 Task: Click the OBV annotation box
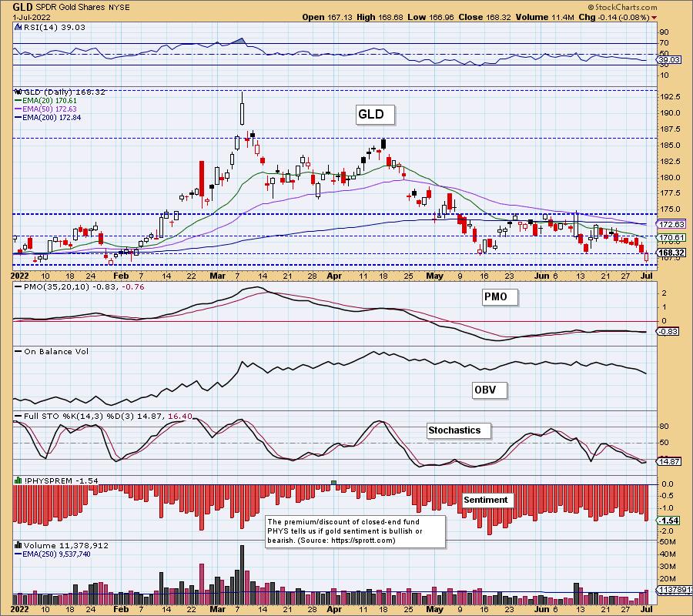click(489, 390)
